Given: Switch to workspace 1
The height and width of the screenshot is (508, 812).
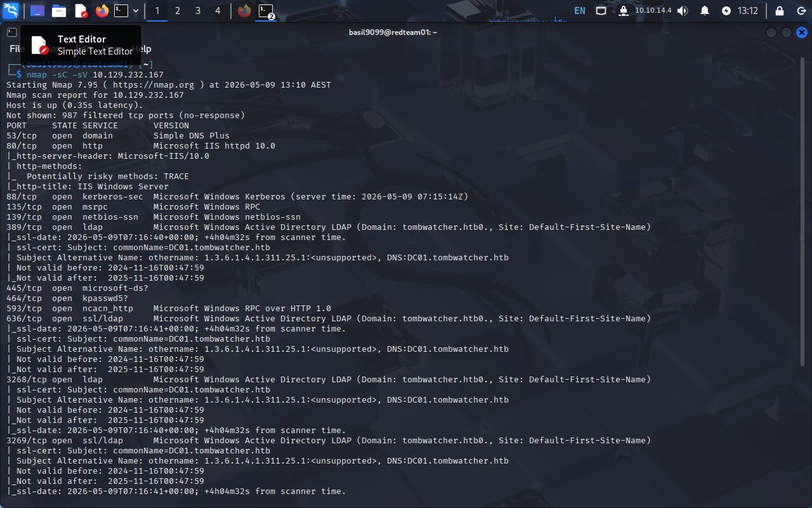Looking at the screenshot, I should click(x=157, y=11).
